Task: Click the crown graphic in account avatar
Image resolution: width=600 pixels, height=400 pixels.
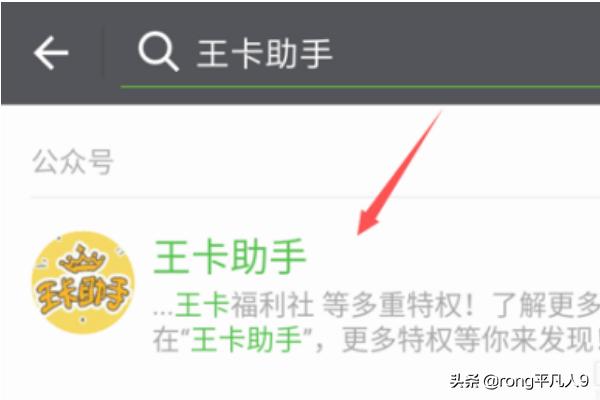Action: point(82,260)
